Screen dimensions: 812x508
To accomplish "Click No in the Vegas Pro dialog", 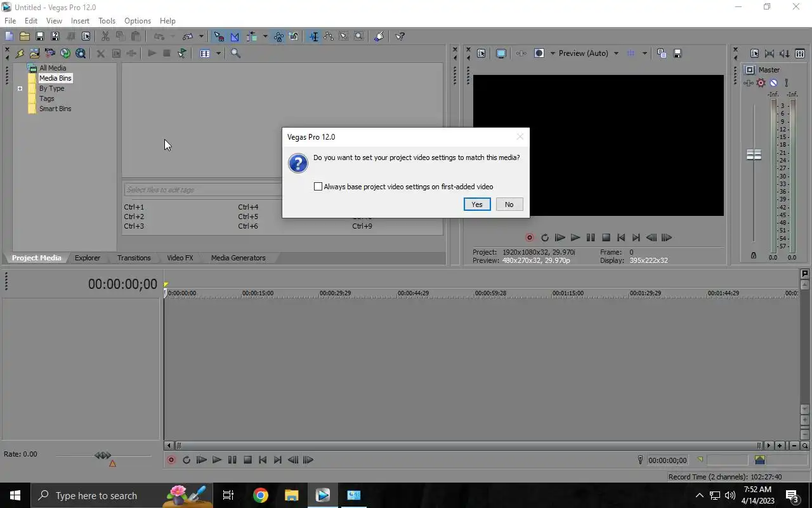I will [x=509, y=204].
